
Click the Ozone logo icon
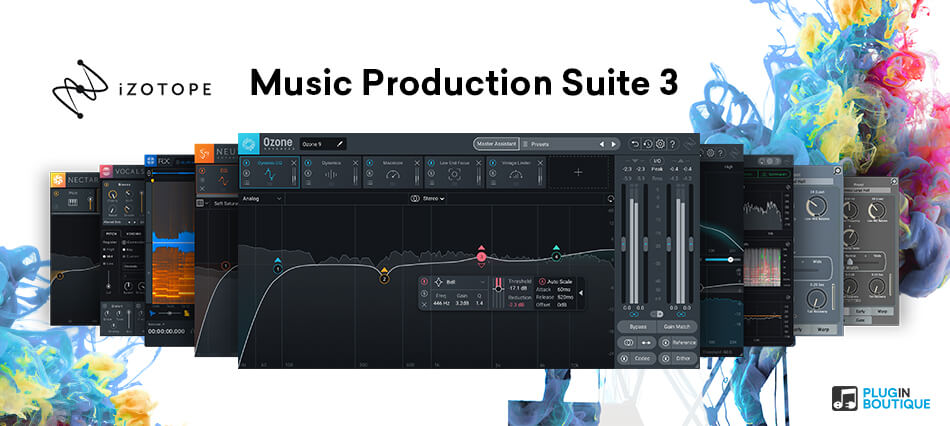250,144
